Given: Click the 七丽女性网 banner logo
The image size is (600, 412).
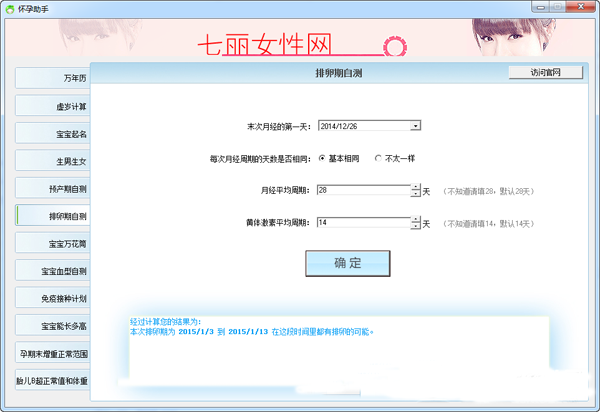Looking at the screenshot, I should (x=302, y=44).
